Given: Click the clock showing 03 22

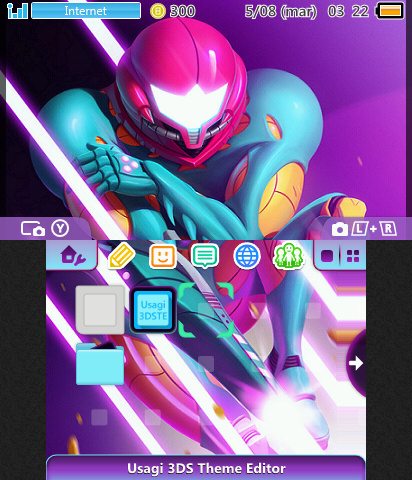Looking at the screenshot, I should pos(348,11).
